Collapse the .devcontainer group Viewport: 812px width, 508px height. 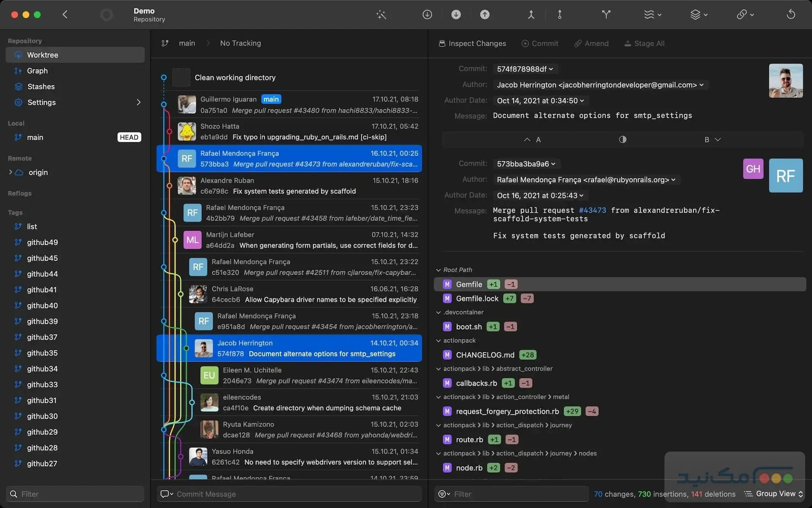(439, 312)
